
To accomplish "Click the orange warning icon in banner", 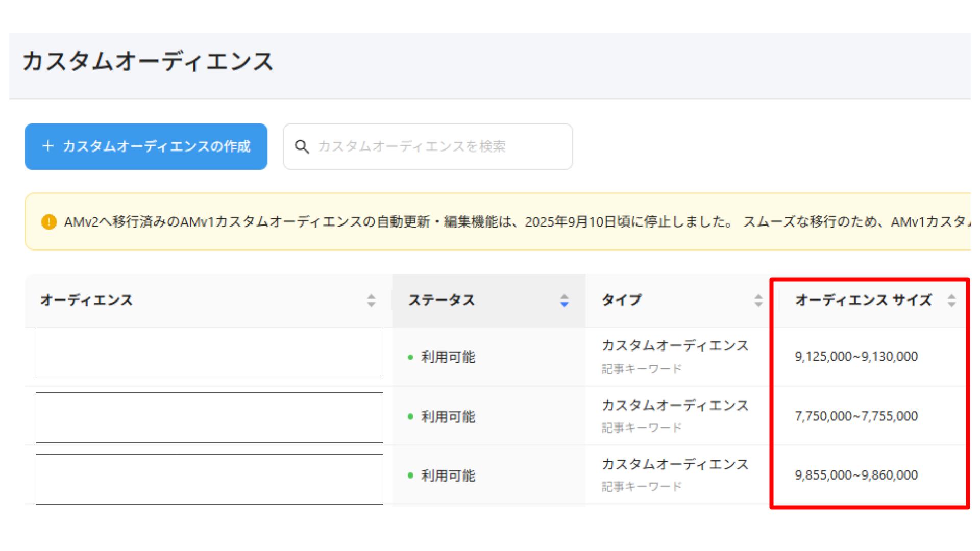I will coord(48,222).
